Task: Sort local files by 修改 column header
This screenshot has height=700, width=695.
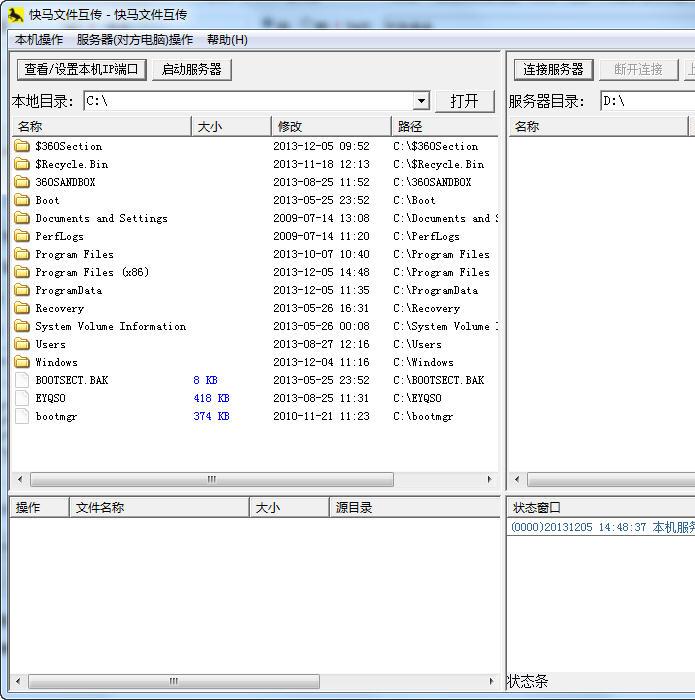Action: pos(330,126)
